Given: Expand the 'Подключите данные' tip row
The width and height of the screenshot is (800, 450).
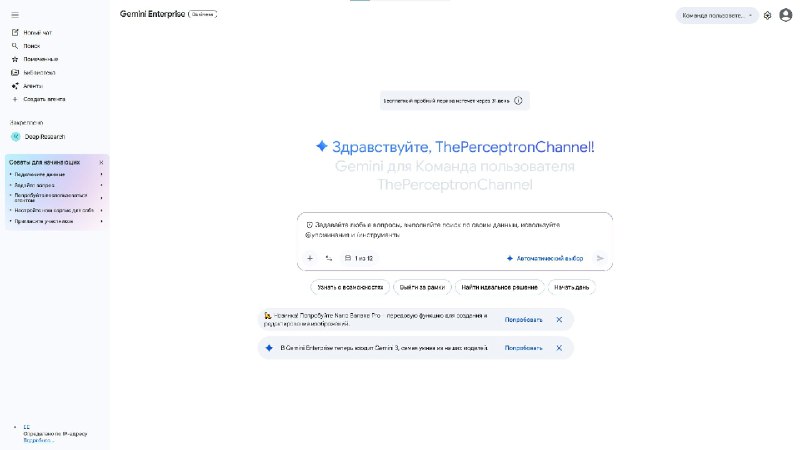Looking at the screenshot, I should [56, 174].
